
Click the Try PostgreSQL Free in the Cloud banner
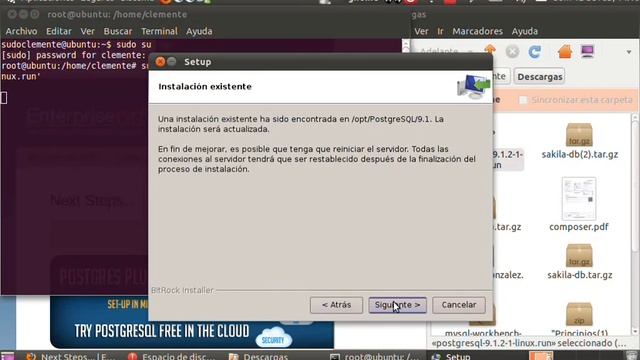point(192,322)
